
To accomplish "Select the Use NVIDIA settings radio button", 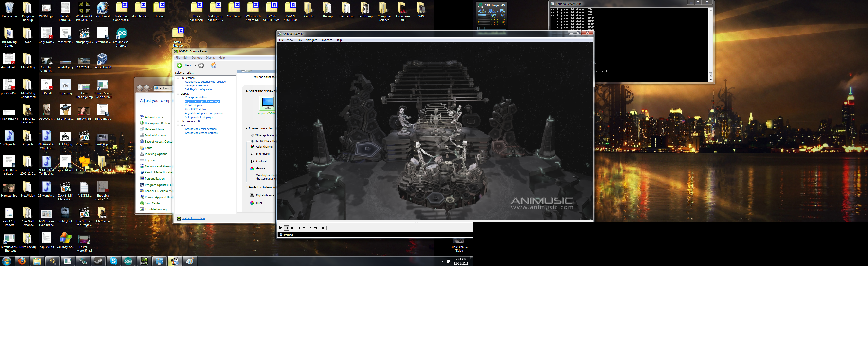I will tap(253, 141).
